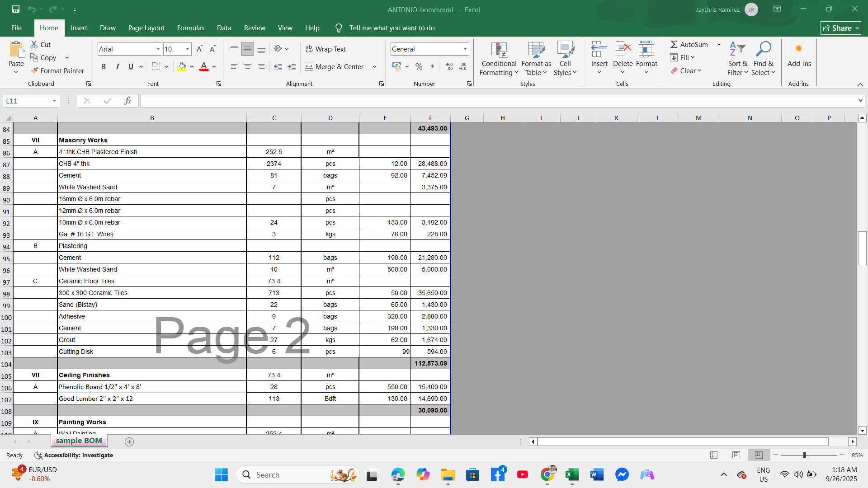Click the Insert Function fx icon

[x=127, y=101]
